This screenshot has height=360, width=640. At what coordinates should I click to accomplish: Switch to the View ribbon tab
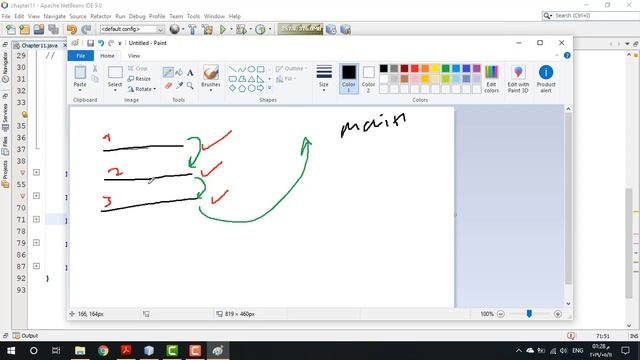tap(134, 56)
